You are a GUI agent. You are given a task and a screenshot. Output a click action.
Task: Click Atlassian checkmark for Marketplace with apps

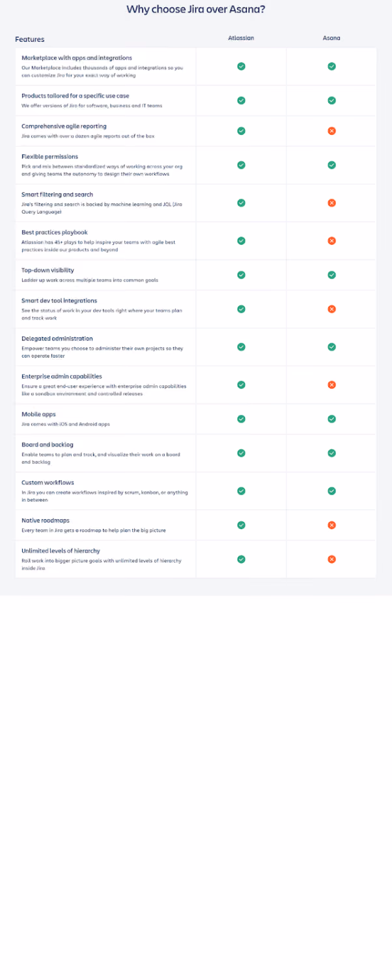tap(241, 66)
